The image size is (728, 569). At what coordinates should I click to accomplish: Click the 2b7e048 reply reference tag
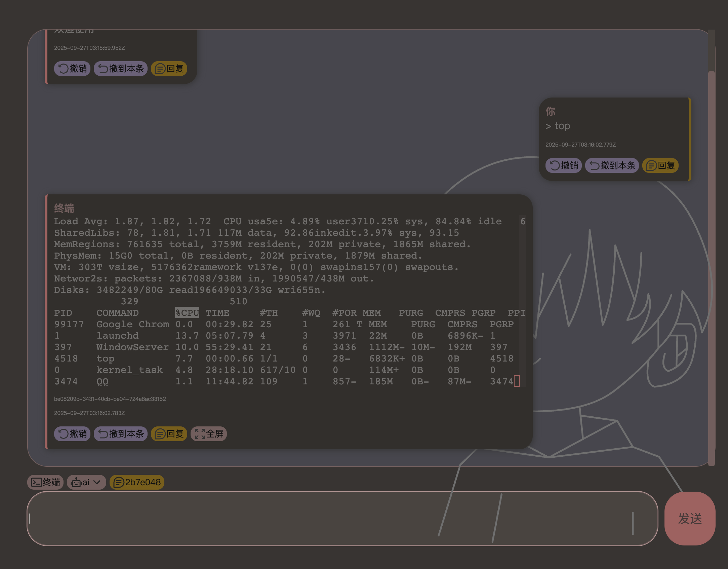pyautogui.click(x=137, y=482)
